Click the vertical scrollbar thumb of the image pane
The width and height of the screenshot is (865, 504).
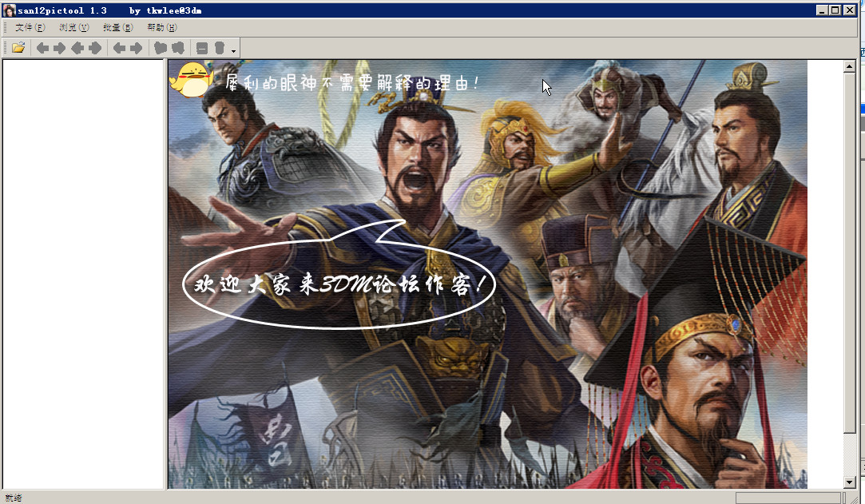click(850, 252)
